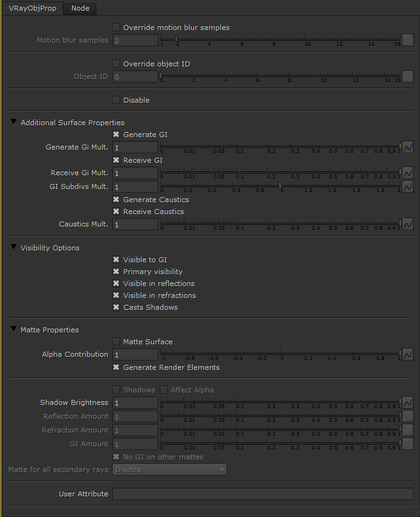Image resolution: width=420 pixels, height=517 pixels.
Task: Uncheck Generate GI
Action: coord(116,134)
